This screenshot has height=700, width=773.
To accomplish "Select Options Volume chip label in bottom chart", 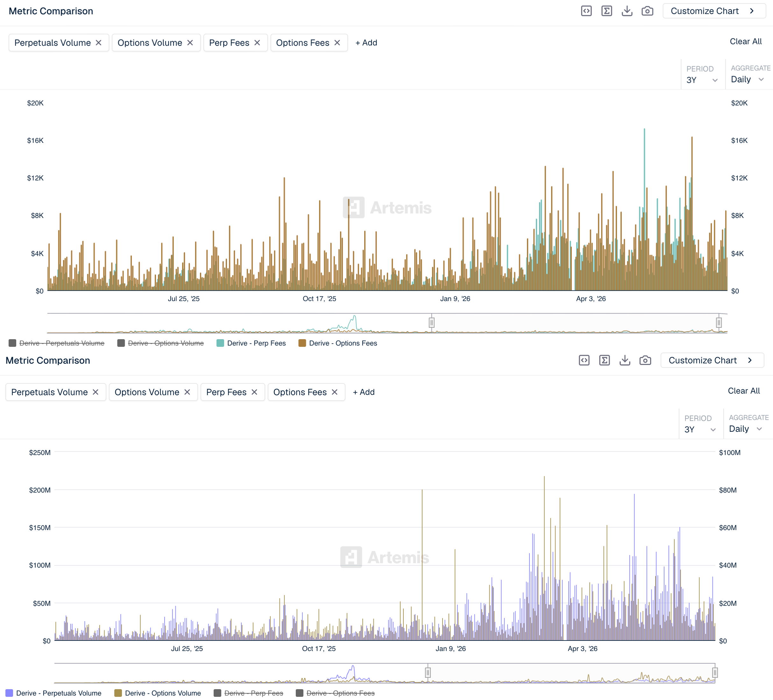I will coord(147,392).
